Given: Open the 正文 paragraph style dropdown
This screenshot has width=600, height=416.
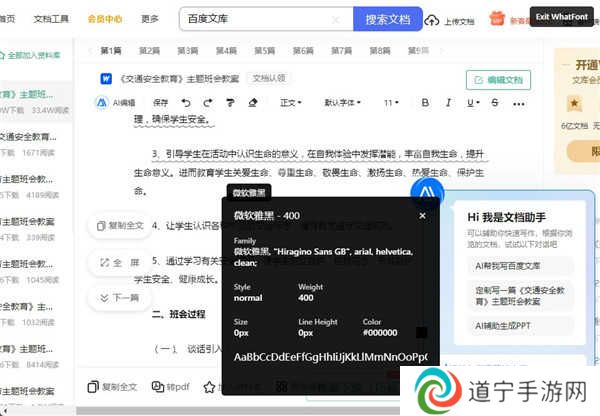Looking at the screenshot, I should click(x=291, y=103).
